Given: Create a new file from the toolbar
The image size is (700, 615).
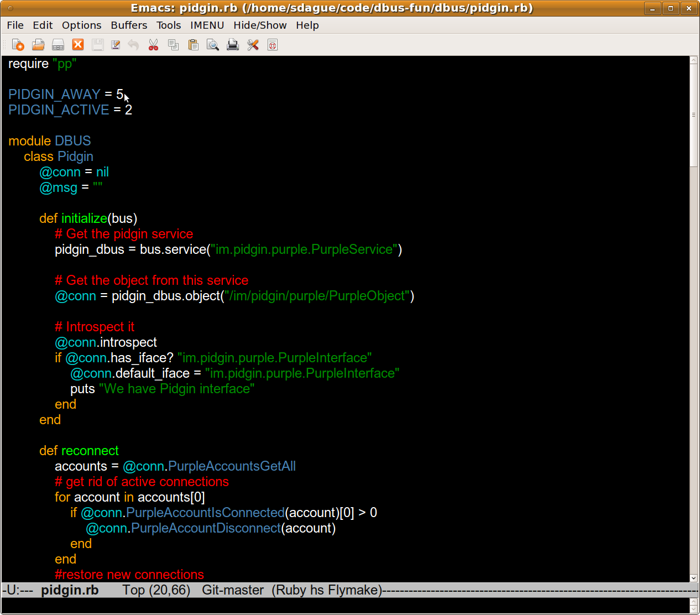Looking at the screenshot, I should (x=18, y=45).
